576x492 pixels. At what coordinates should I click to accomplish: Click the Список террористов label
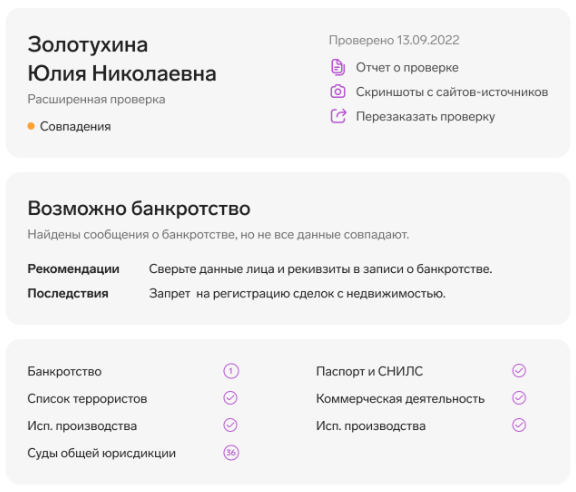coord(87,399)
